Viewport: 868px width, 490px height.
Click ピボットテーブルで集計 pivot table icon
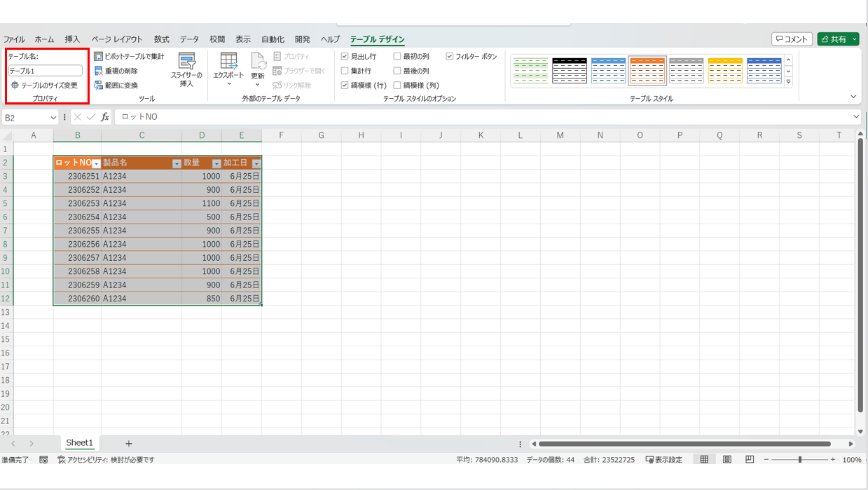coord(99,56)
